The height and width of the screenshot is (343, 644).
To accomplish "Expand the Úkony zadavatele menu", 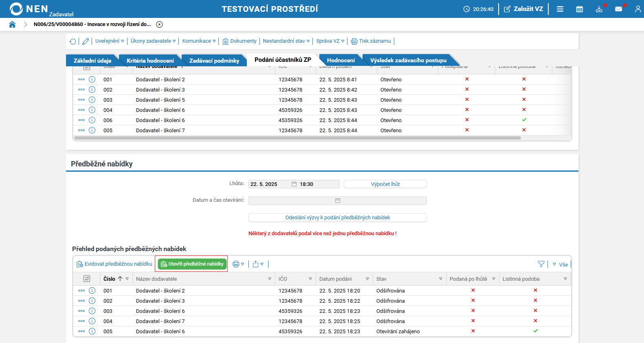I will point(153,41).
